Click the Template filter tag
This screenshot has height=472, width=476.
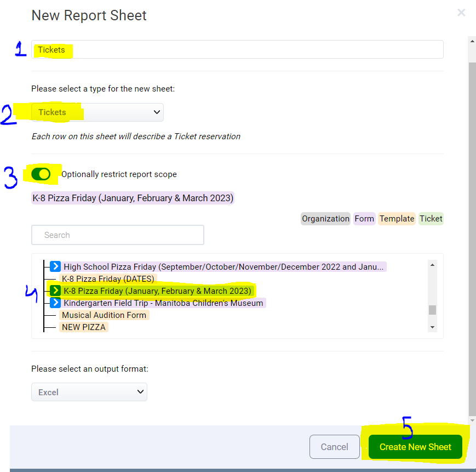[397, 219]
